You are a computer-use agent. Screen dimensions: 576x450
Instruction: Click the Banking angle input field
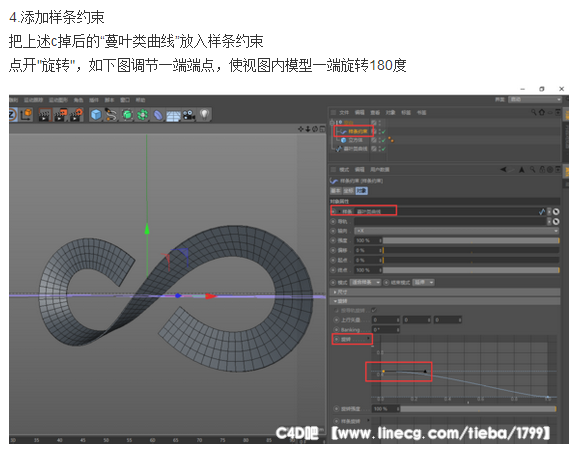[386, 330]
